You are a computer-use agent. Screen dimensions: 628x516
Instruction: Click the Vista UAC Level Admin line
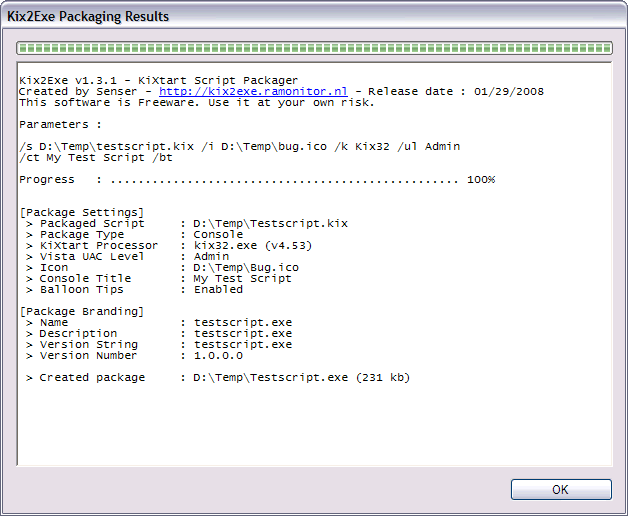[130, 256]
